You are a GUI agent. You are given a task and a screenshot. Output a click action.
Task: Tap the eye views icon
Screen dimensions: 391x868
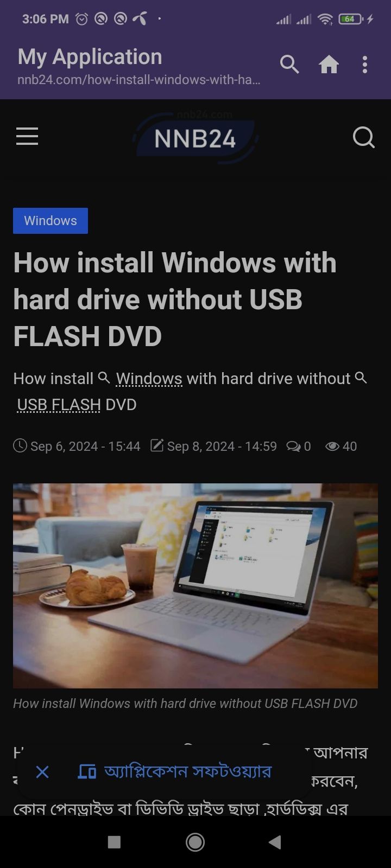pyautogui.click(x=332, y=446)
